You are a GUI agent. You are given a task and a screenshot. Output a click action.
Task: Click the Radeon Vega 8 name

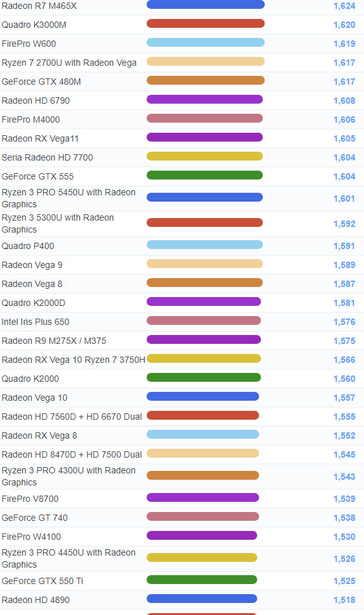click(x=32, y=284)
